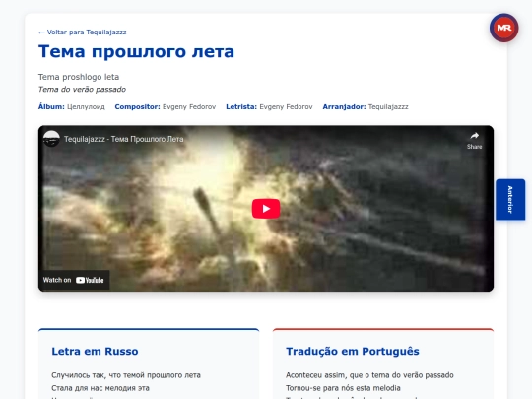Open video title Tequilajazzz - Тема Прошлого Лета
The width and height of the screenshot is (532, 399).
tap(124, 139)
